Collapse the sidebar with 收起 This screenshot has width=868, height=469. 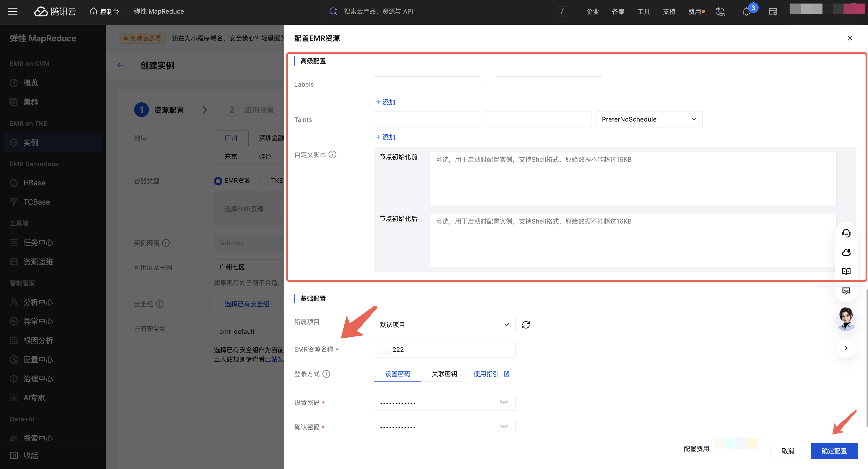24,455
